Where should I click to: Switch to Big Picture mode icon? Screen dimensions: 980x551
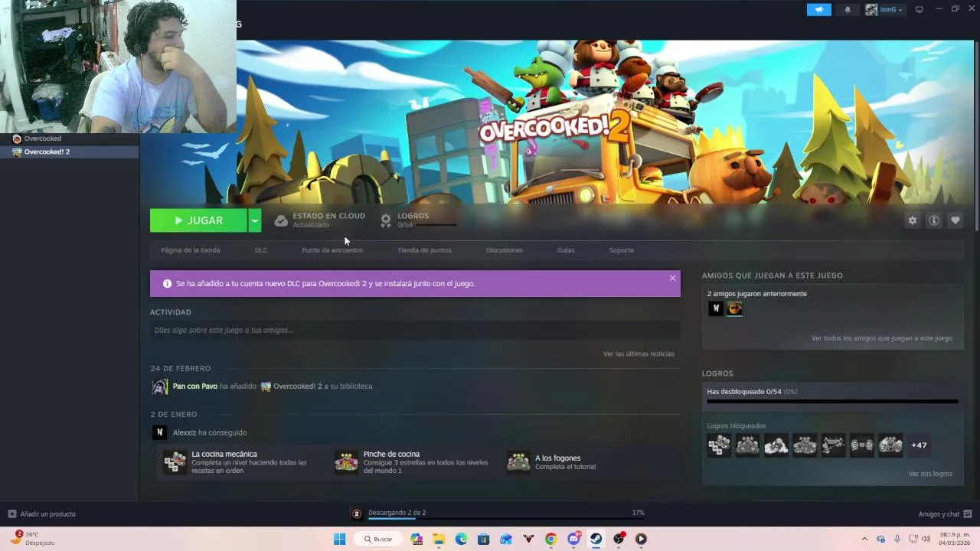point(920,10)
